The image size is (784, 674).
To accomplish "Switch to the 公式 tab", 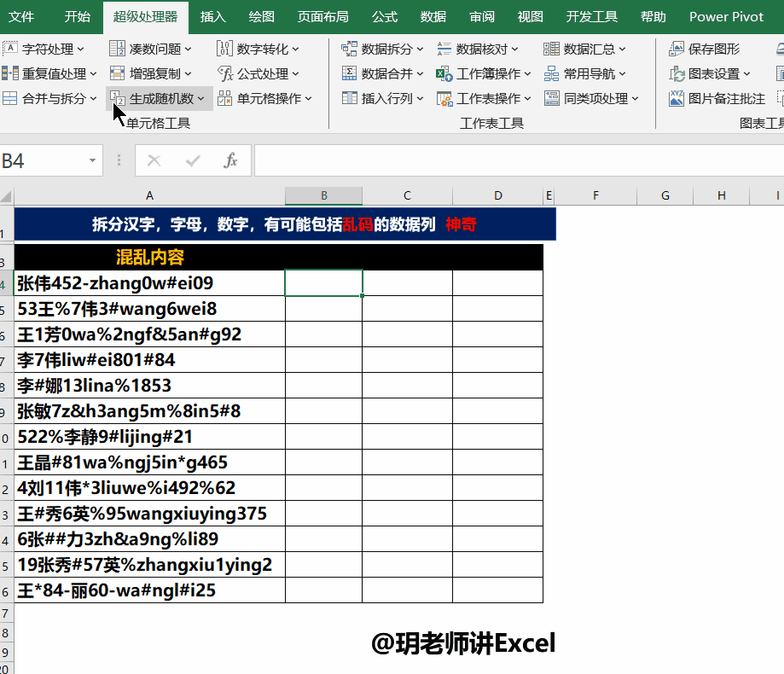I will pyautogui.click(x=385, y=16).
